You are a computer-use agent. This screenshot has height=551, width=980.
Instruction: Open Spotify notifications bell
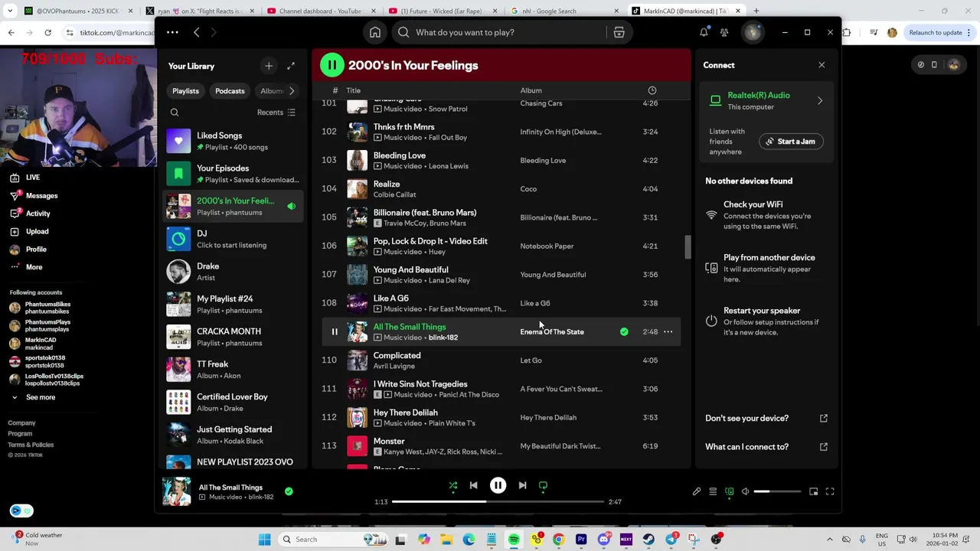(x=704, y=32)
